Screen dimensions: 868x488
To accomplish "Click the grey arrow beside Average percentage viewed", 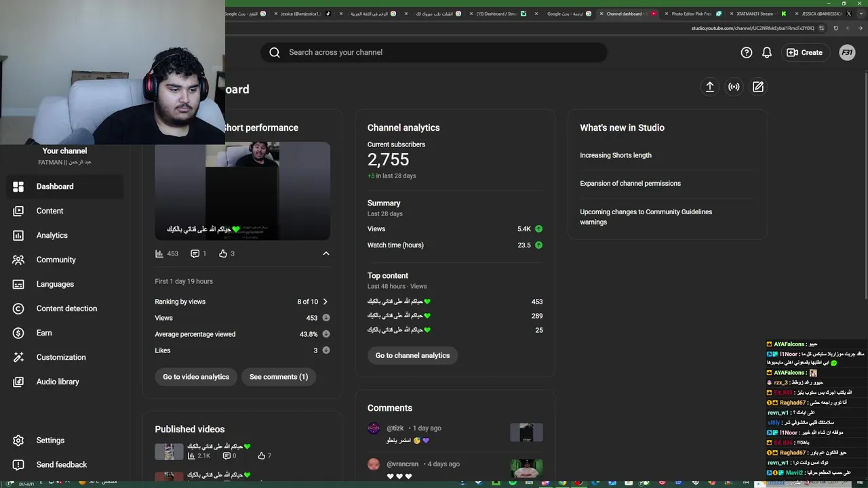I will tap(326, 334).
